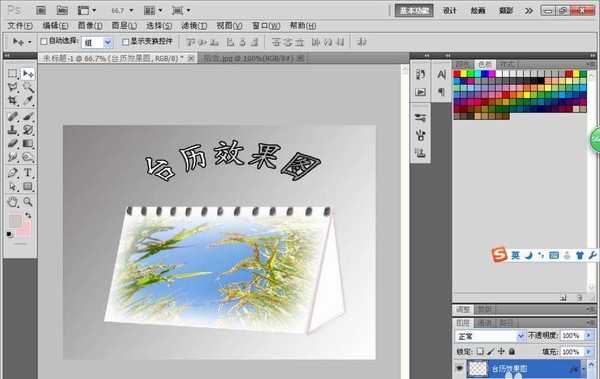Open the 滤镜 menu
Image resolution: width=600 pixels, height=379 pixels.
click(x=194, y=26)
